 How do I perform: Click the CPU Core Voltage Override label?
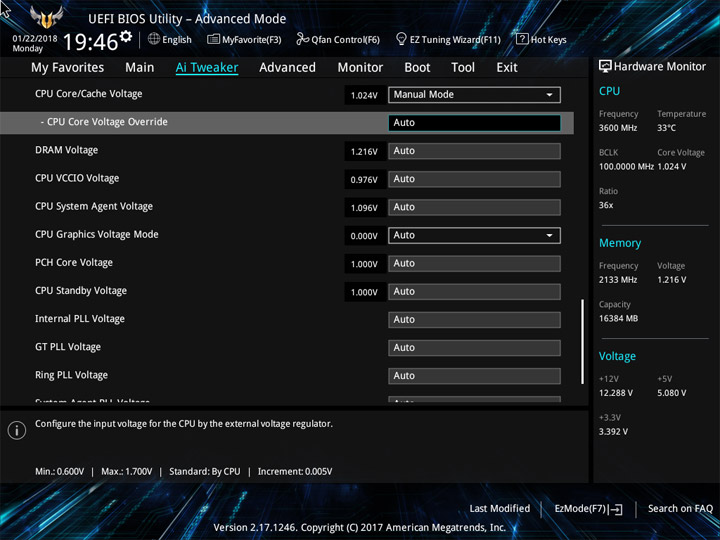107,122
